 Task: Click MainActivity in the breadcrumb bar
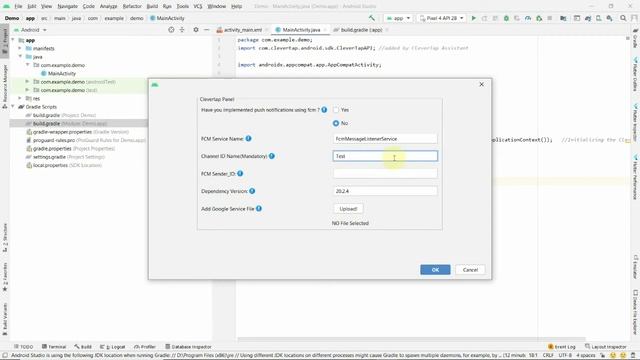pos(167,18)
